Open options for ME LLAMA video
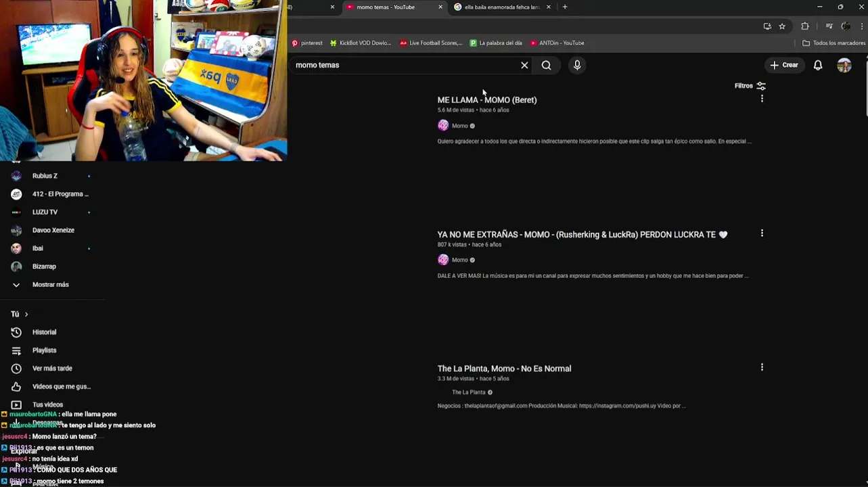The height and width of the screenshot is (487, 868). (x=762, y=99)
